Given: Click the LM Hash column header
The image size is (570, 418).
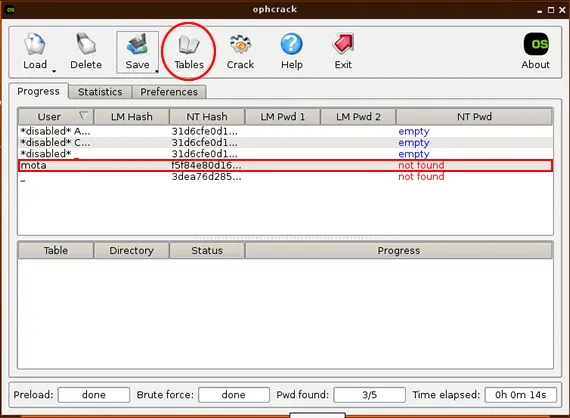Looking at the screenshot, I should tap(132, 117).
